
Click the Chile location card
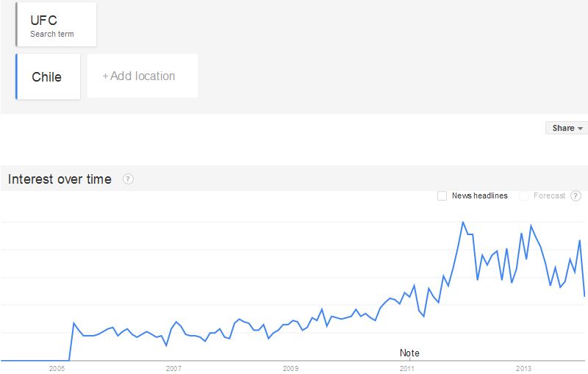tap(48, 76)
